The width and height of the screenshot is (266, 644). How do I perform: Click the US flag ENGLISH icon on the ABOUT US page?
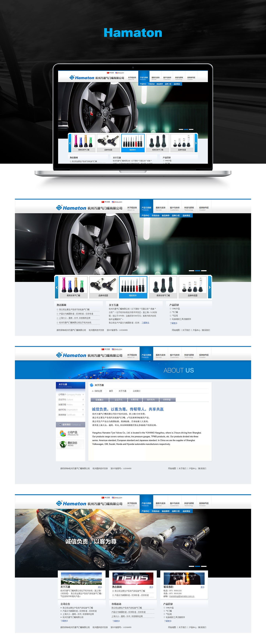click(x=113, y=349)
